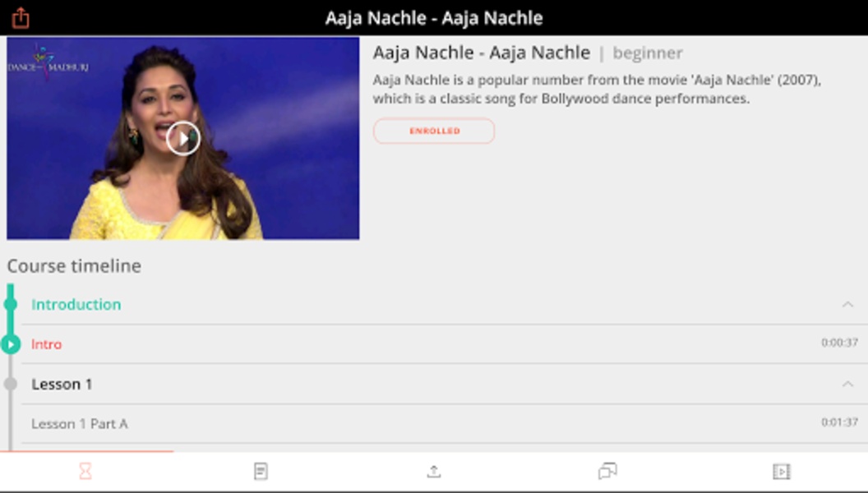868x493 pixels.
Task: Open the Intro lesson row
Action: coord(445,344)
